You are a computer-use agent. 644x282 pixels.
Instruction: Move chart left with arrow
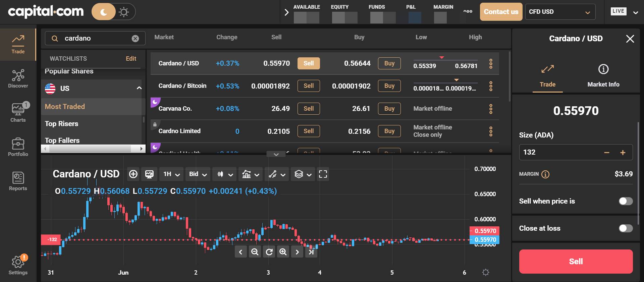pyautogui.click(x=240, y=252)
